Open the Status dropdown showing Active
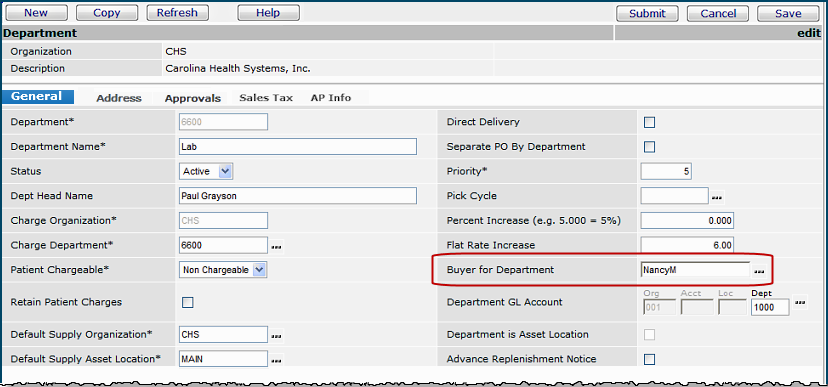This screenshot has height=387, width=828. 206,171
